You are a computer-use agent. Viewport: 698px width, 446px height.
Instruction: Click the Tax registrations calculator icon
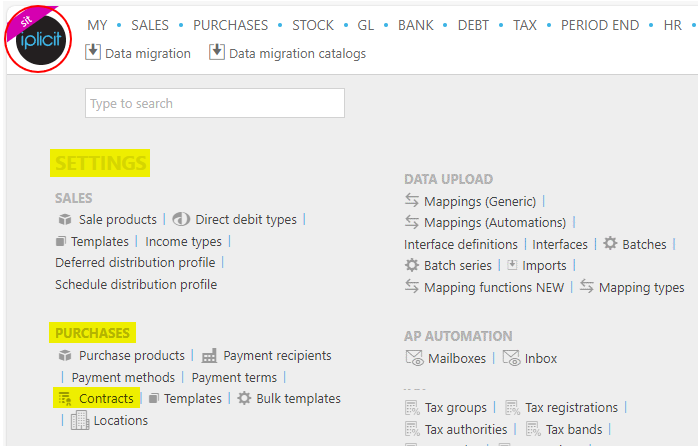click(x=512, y=407)
